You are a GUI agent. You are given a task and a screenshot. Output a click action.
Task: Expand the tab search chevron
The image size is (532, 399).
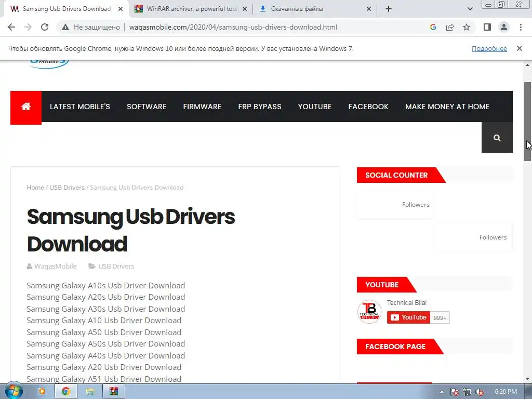(470, 9)
